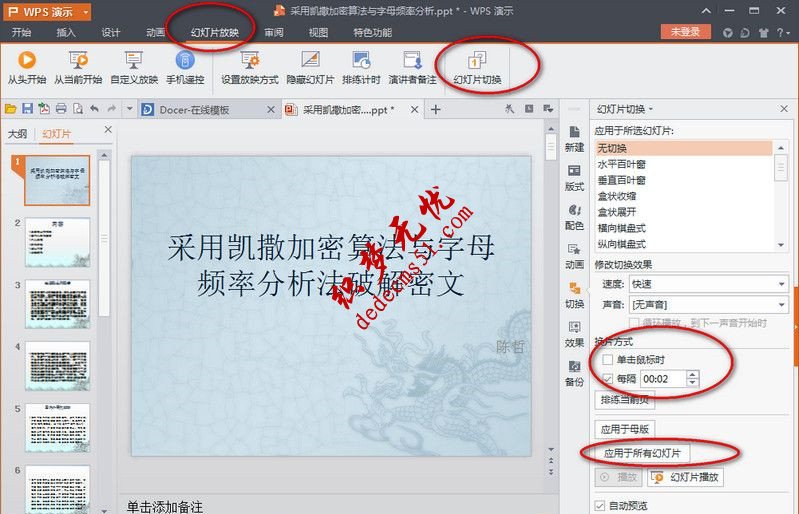
Task: Open the 动画 ribbon tab
Action: pyautogui.click(x=155, y=32)
